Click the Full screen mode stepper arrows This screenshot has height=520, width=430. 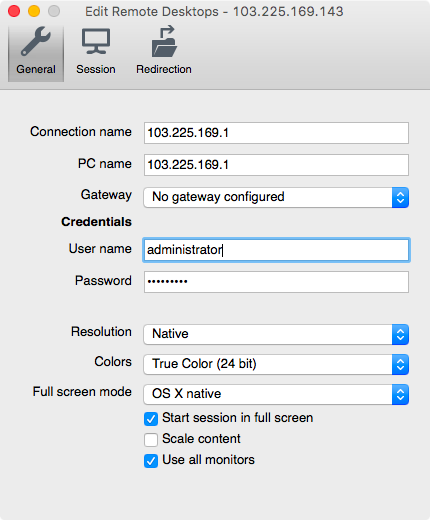click(400, 394)
